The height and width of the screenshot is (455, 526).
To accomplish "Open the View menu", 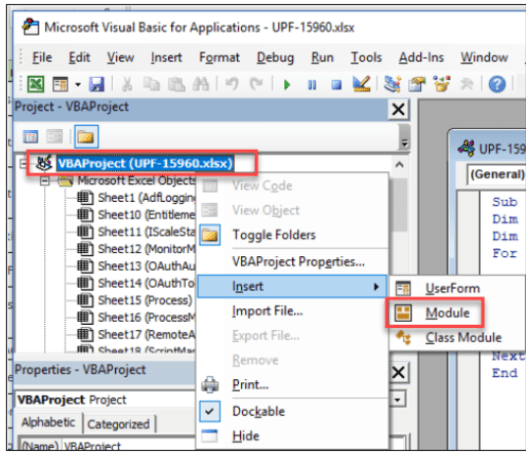I will coord(120,57).
